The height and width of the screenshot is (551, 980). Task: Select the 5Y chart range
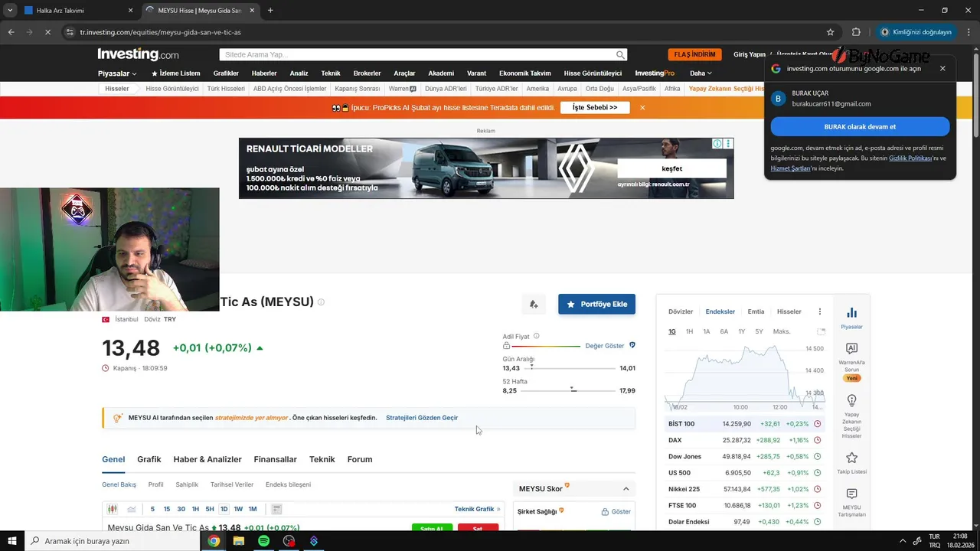point(759,331)
